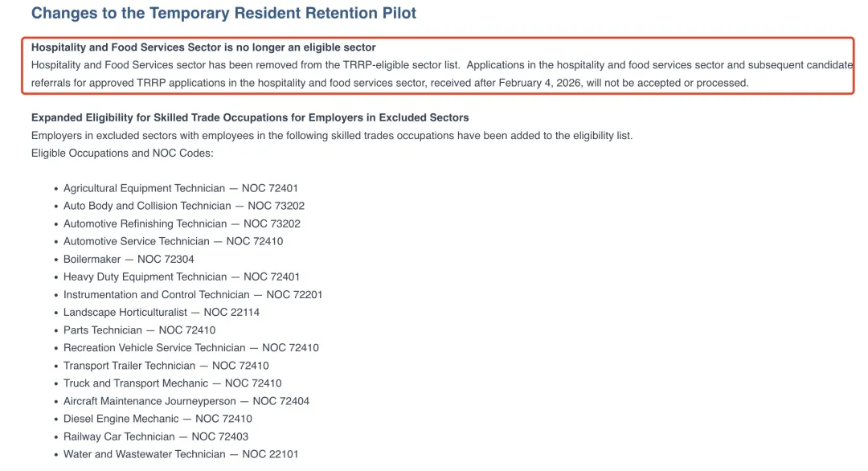The image size is (868, 471).
Task: Click the Landscape Horticulturalist entry
Action: (162, 312)
